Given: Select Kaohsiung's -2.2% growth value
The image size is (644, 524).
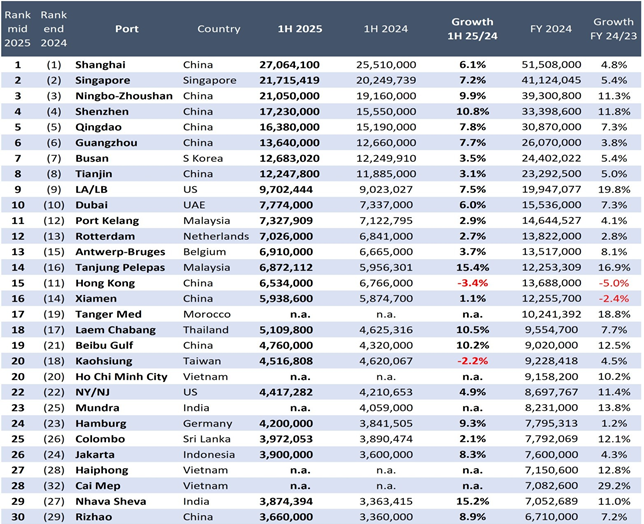Looking at the screenshot, I should [472, 361].
